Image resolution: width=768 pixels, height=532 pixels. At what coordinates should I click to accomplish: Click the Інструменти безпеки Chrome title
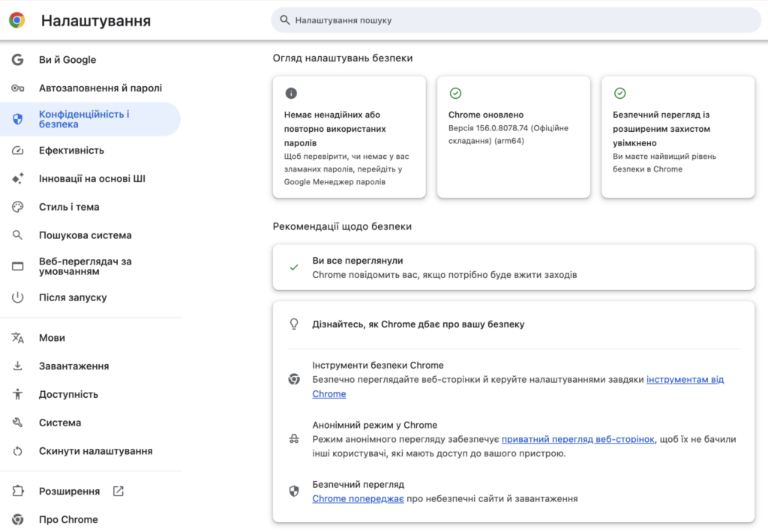(x=378, y=365)
